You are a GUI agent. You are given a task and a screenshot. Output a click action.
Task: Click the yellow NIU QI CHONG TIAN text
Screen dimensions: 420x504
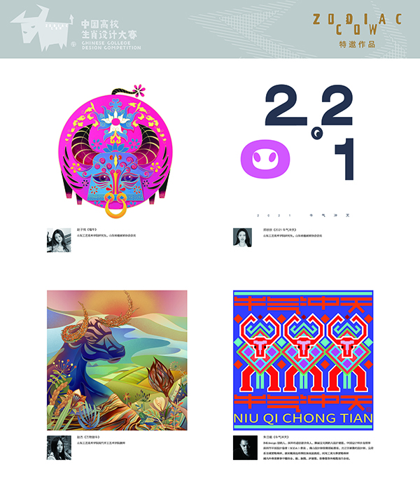tap(303, 418)
